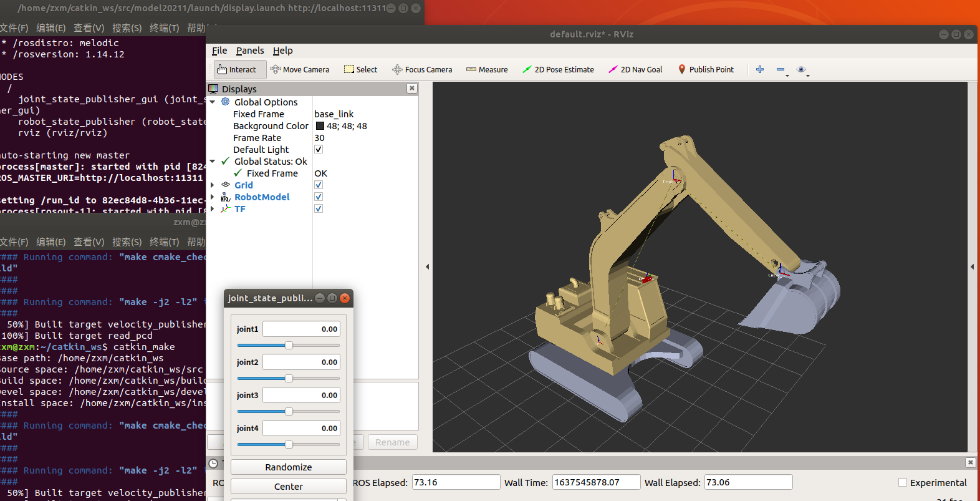Toggle the Grid display checkbox
This screenshot has width=980, height=501.
[319, 185]
